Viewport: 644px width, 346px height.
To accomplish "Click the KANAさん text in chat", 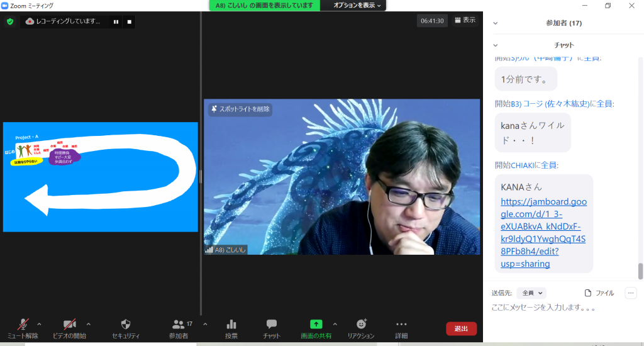I will pyautogui.click(x=521, y=187).
